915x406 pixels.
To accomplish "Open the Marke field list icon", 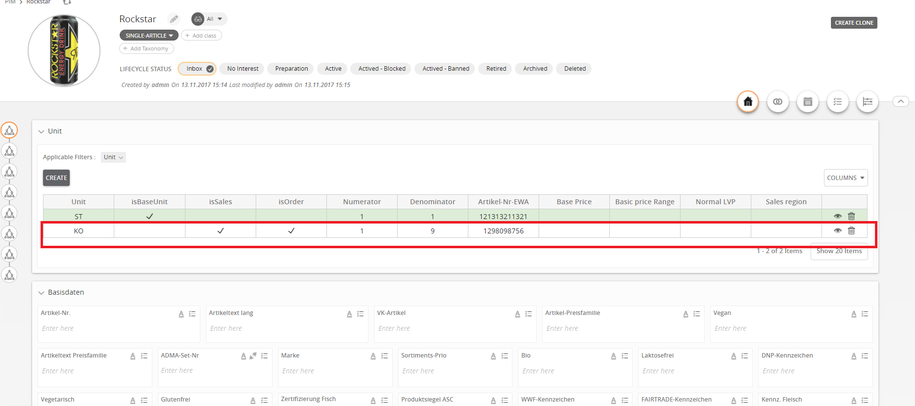I will 385,356.
